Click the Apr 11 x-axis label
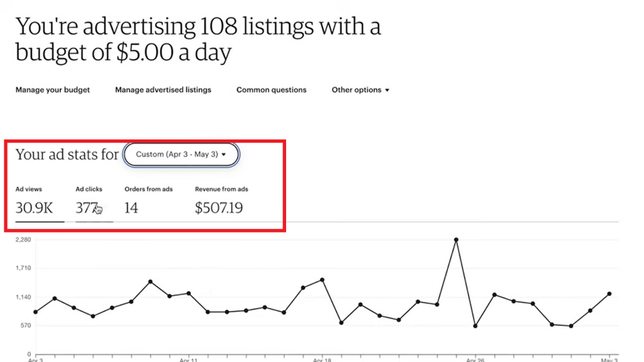644x362 pixels. click(189, 359)
